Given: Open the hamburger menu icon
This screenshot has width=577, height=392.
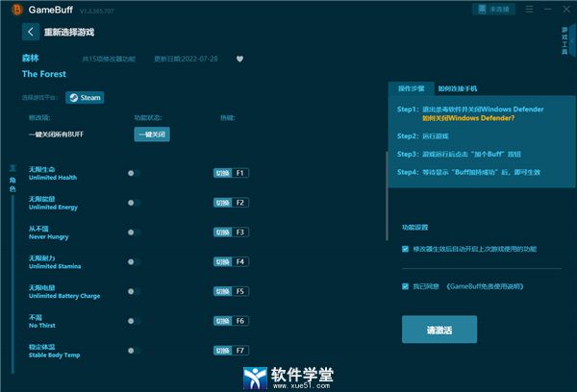Looking at the screenshot, I should (529, 10).
